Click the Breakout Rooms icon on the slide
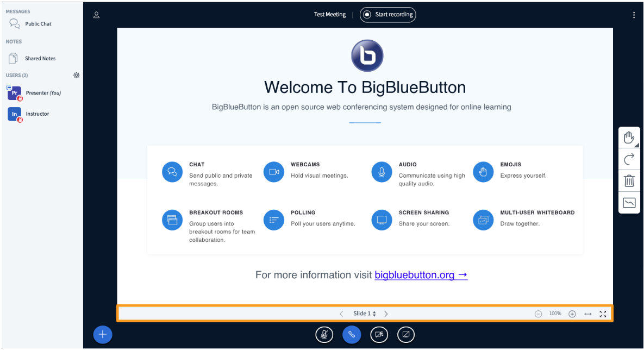This screenshot has height=350, width=644. point(172,220)
